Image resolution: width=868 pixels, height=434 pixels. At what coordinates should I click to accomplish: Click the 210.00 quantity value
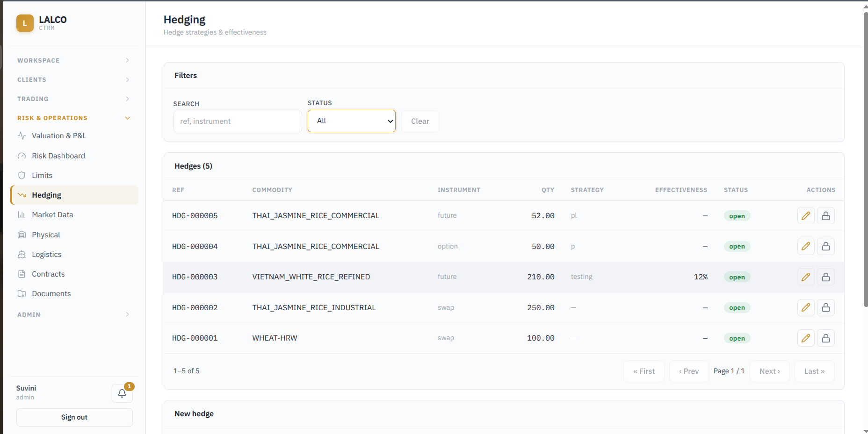[541, 277]
